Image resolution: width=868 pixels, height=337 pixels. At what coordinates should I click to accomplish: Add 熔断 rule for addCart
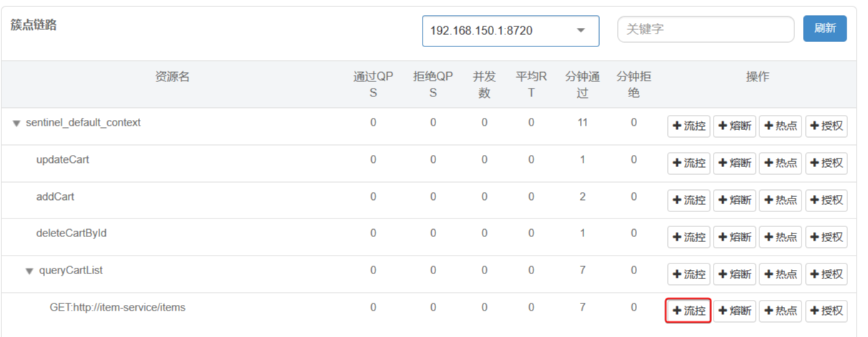click(734, 201)
